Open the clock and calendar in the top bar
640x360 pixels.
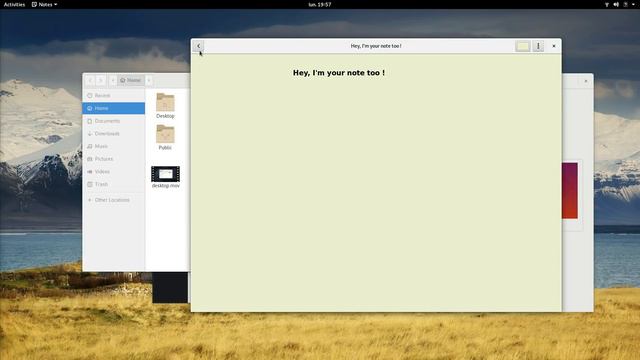[320, 4]
